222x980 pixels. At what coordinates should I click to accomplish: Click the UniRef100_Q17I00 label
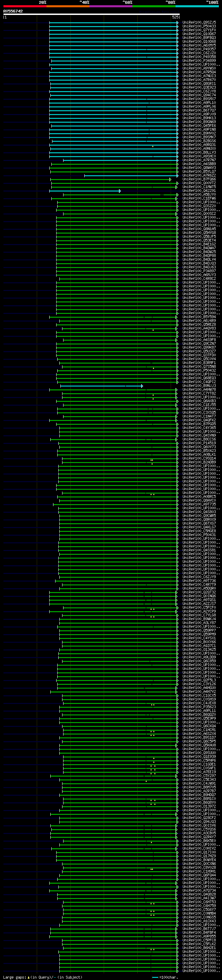point(199,852)
